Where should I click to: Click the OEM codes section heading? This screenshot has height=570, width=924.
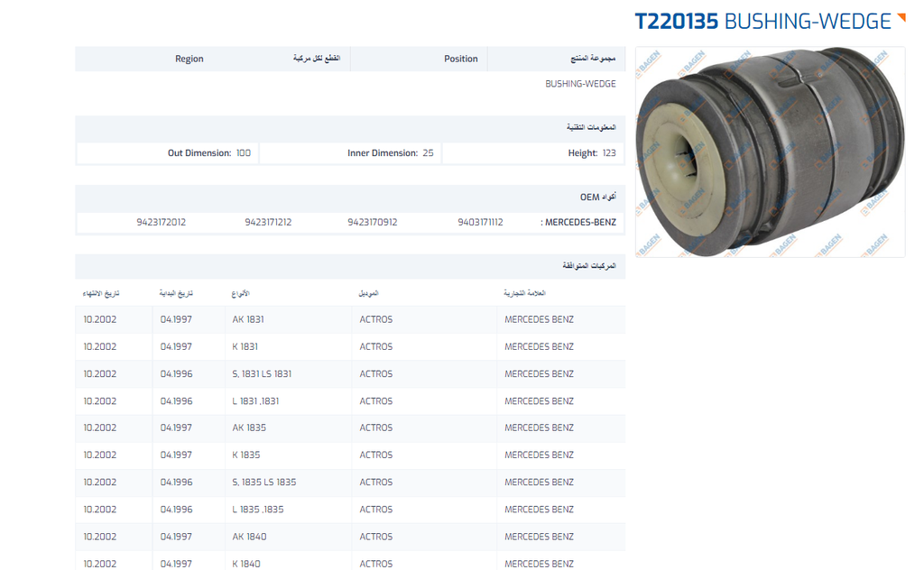597,198
